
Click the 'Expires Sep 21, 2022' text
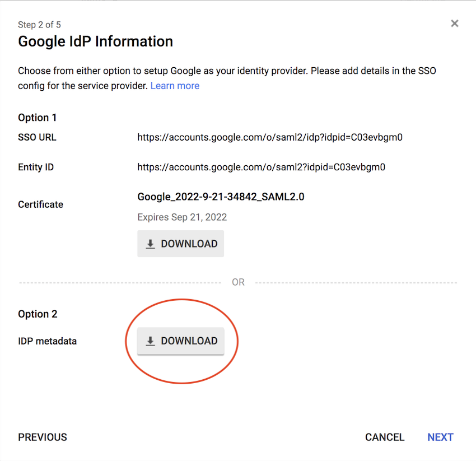click(182, 217)
